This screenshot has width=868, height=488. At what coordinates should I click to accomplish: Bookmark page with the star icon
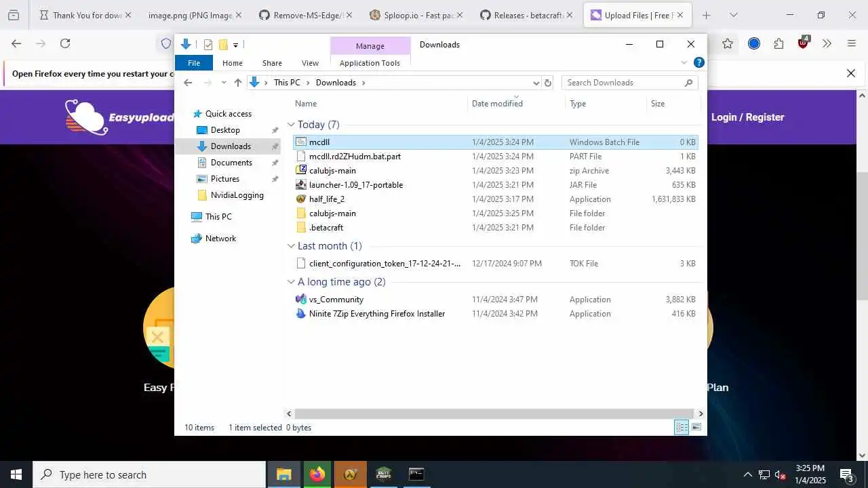(728, 43)
